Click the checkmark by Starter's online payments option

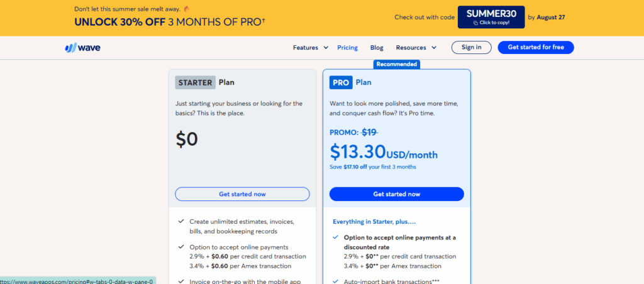point(181,247)
